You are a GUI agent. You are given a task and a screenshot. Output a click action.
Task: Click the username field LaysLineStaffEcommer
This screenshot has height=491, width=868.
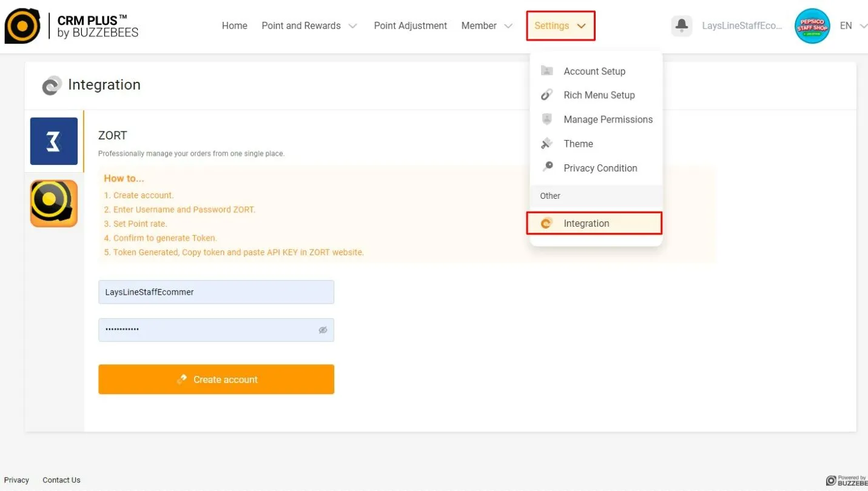216,292
